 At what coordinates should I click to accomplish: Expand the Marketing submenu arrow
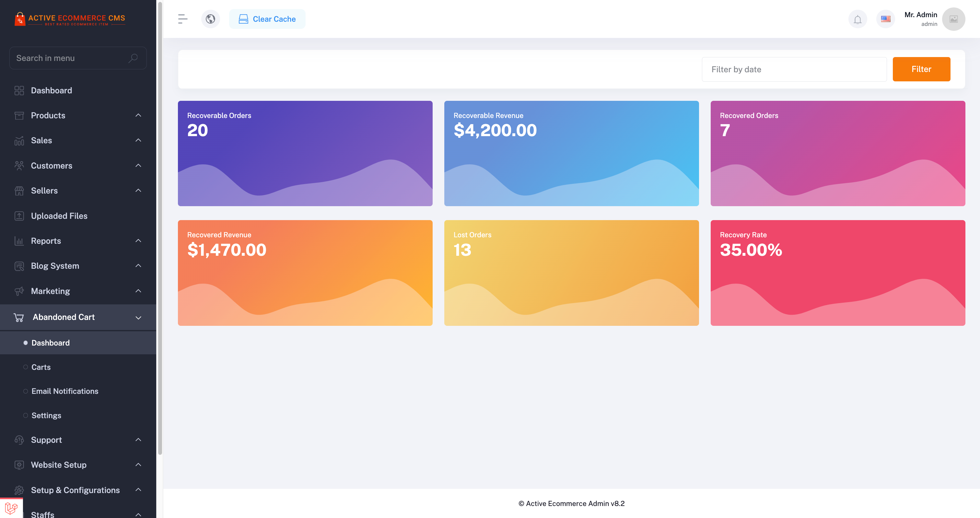(x=138, y=291)
